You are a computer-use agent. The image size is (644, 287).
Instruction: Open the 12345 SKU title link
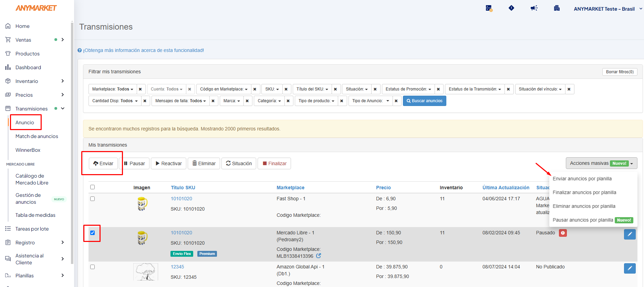pos(177,267)
